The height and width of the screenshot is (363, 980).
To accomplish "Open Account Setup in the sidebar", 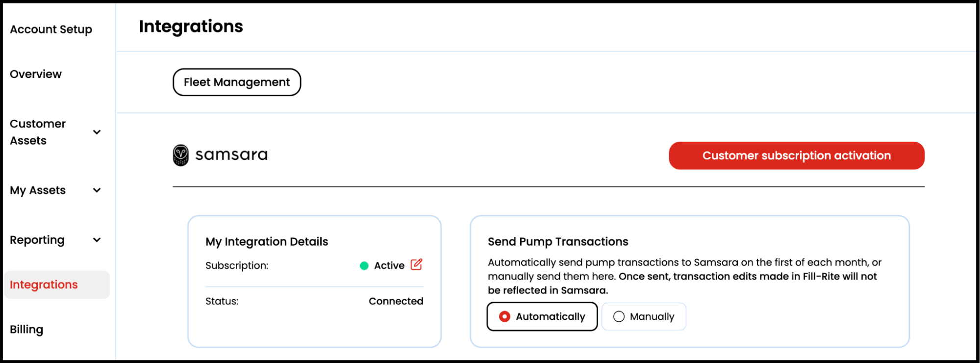I will [51, 29].
